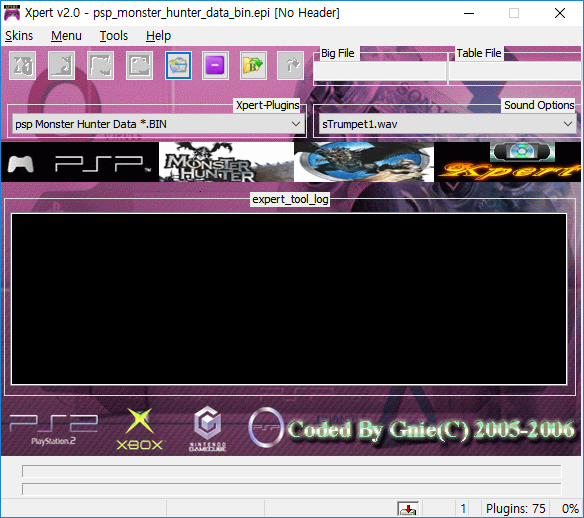
Task: Click the '1' status bar cell
Action: tap(463, 509)
